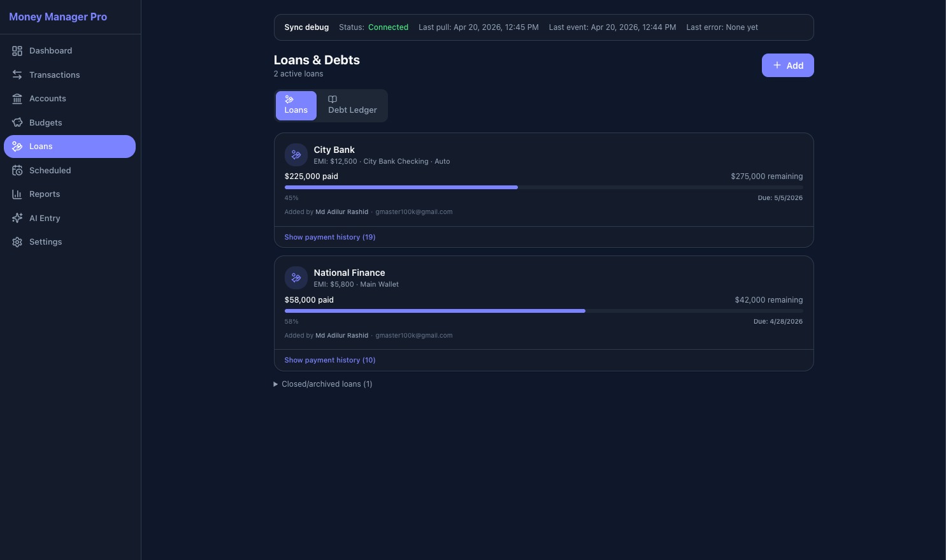Open the Dashboard from the sidebar
Viewport: 946px width, 560px height.
click(x=50, y=51)
